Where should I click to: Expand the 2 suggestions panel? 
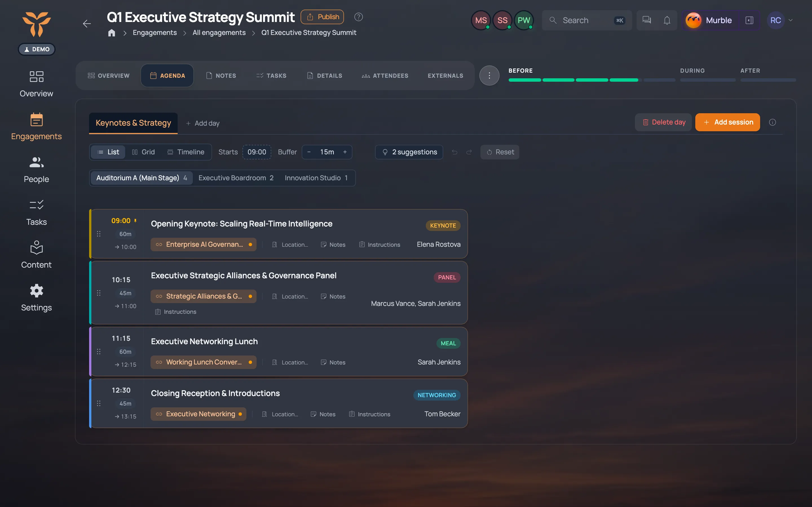409,152
